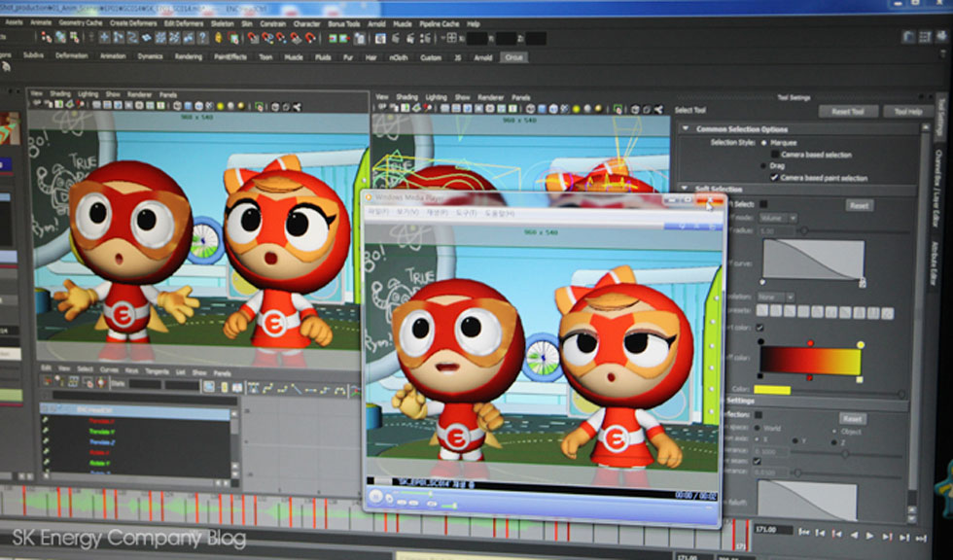Open the Panels menu in left viewport

point(169,94)
